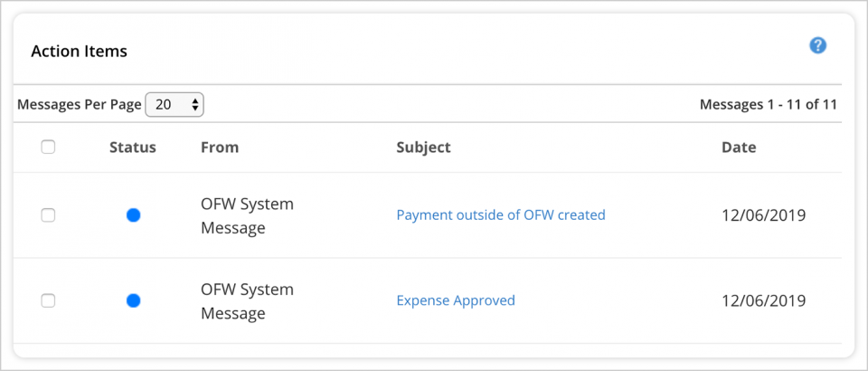The image size is (868, 371).
Task: Check the Expense Approved row checkbox
Action: tap(48, 300)
